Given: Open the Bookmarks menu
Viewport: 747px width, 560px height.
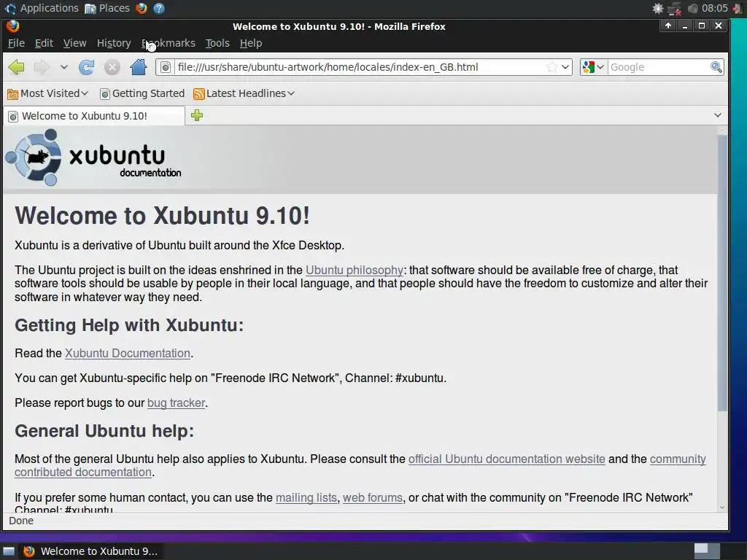Looking at the screenshot, I should pos(169,43).
